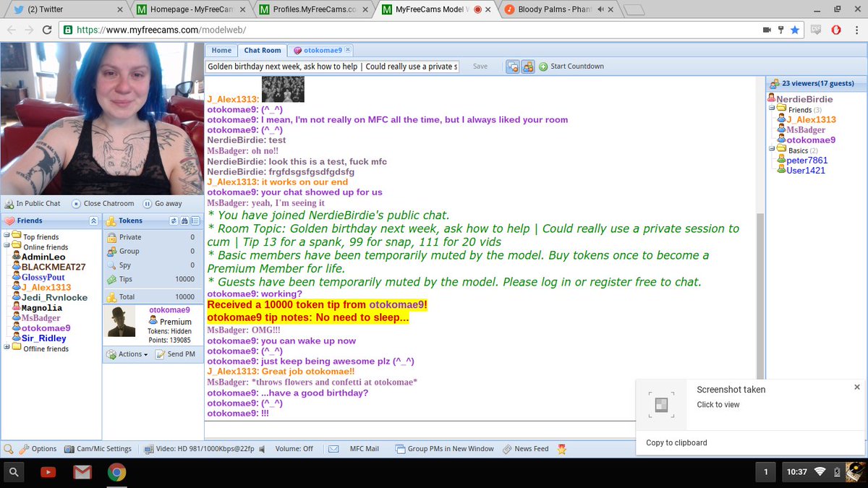Click the Video HD status entry
This screenshot has width=868, height=488.
(x=199, y=449)
